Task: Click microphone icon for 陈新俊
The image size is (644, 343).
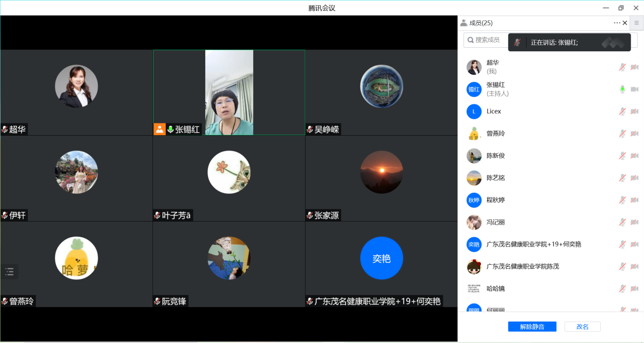Action: (x=622, y=155)
